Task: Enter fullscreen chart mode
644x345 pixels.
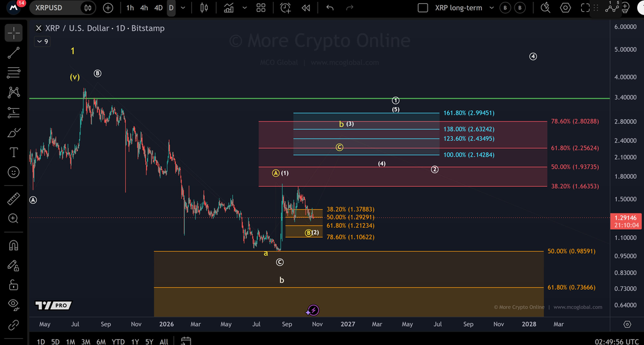Action: [x=585, y=8]
